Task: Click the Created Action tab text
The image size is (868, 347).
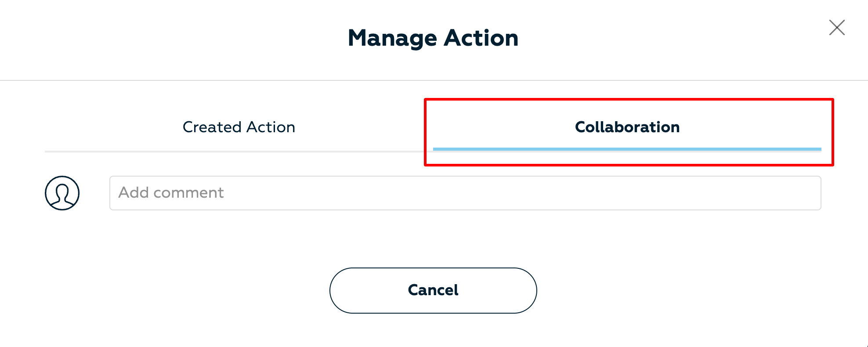Action: pos(239,127)
